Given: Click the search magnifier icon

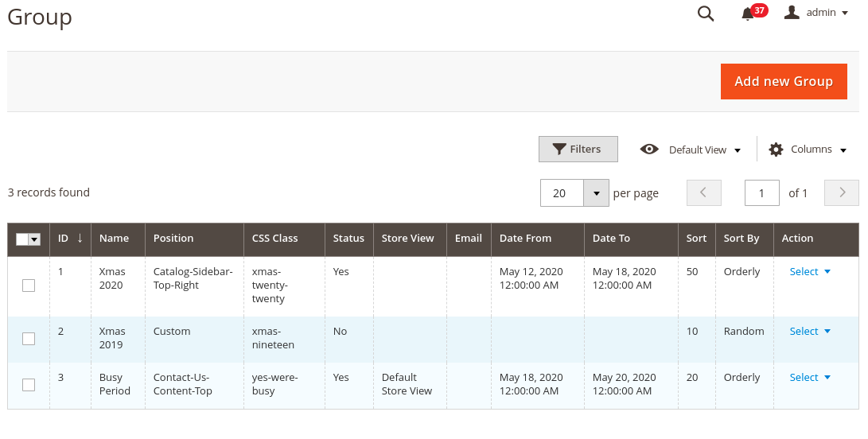Looking at the screenshot, I should click(x=706, y=14).
